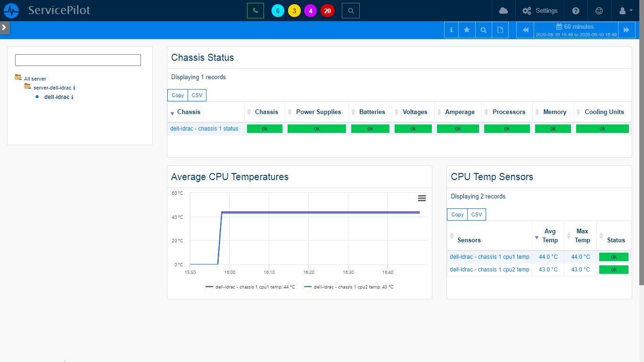The width and height of the screenshot is (644, 362).
Task: Open the user account dropdown
Action: (626, 10)
